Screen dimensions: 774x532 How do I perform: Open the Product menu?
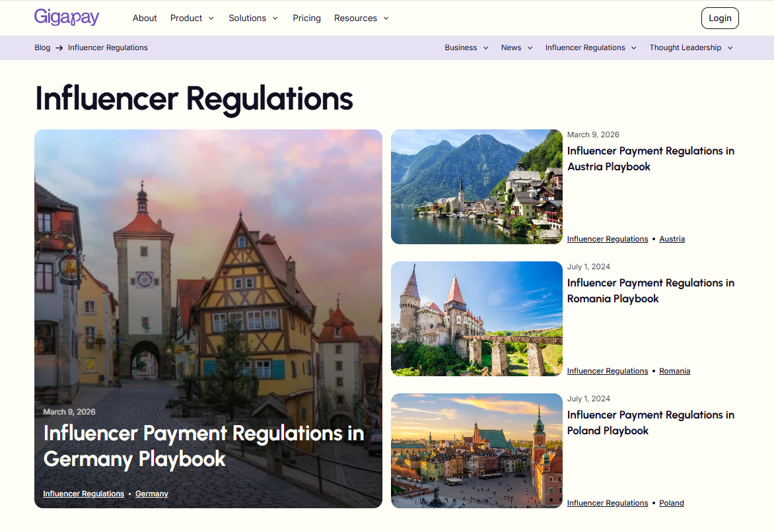186,18
